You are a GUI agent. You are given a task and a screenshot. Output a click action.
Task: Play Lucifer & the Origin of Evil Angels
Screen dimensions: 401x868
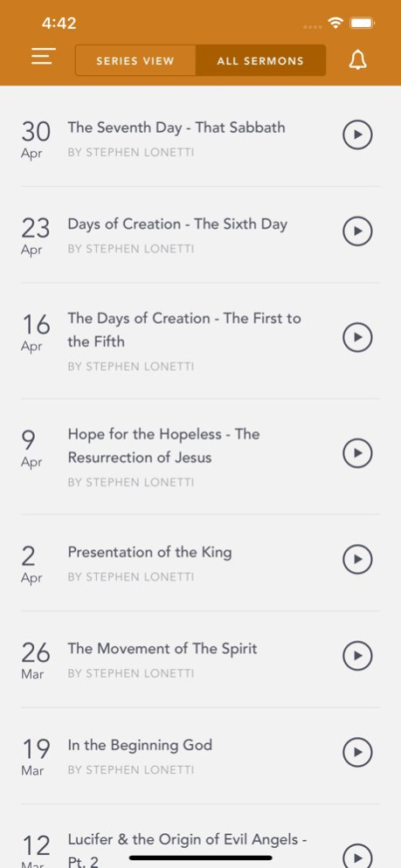coord(357,855)
